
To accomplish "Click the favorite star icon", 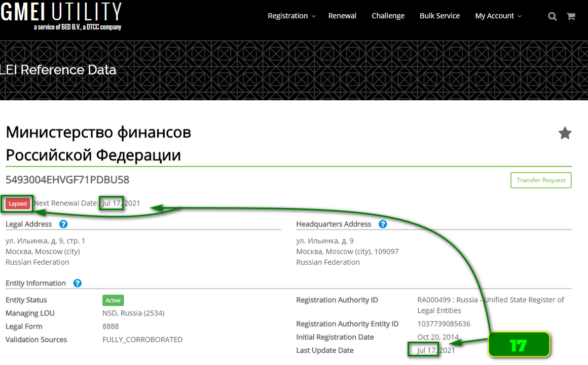I will tap(565, 133).
